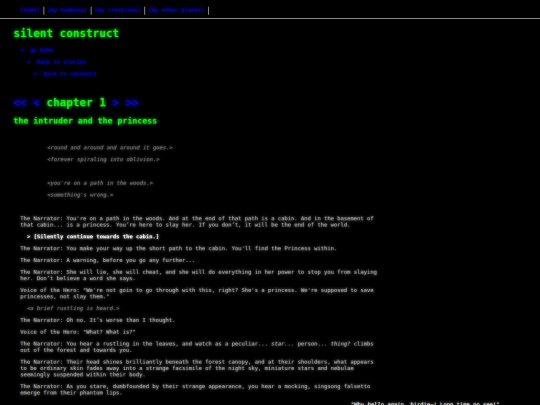Screen dimensions: 540x405
Task: Click 'the intruder and the princess' subtitle
Action: click(x=85, y=121)
